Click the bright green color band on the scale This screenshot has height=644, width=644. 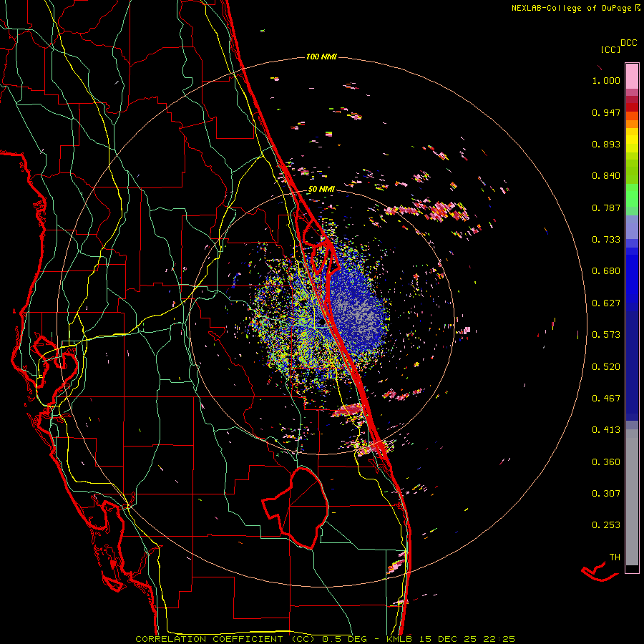point(632,195)
